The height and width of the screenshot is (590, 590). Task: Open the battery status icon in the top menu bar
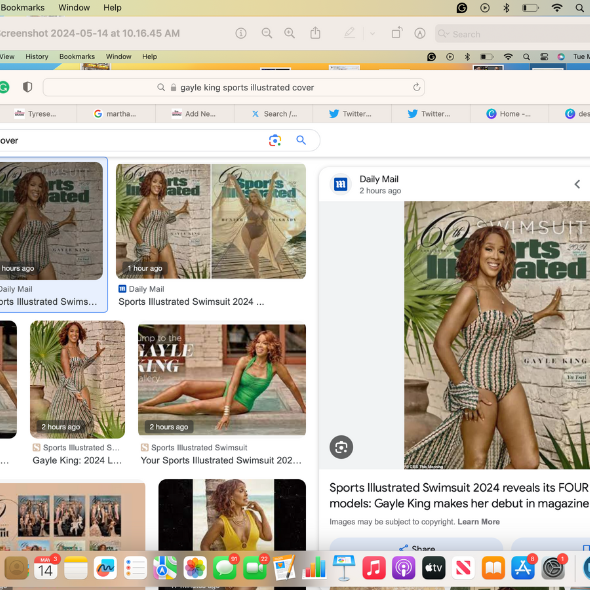coord(531,8)
